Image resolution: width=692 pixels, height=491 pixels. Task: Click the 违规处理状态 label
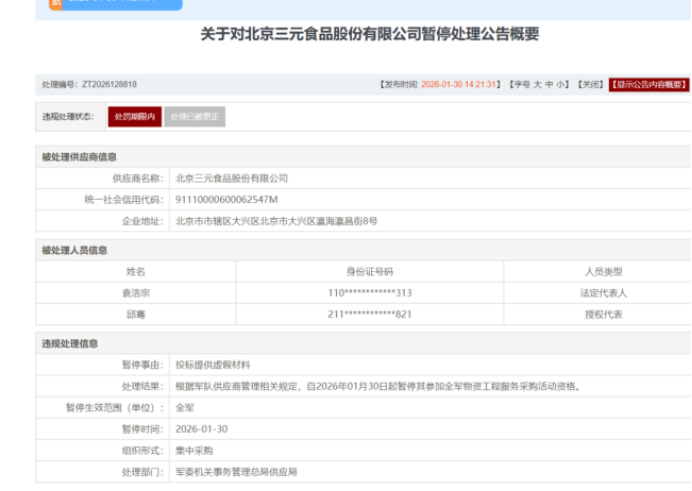[68, 116]
